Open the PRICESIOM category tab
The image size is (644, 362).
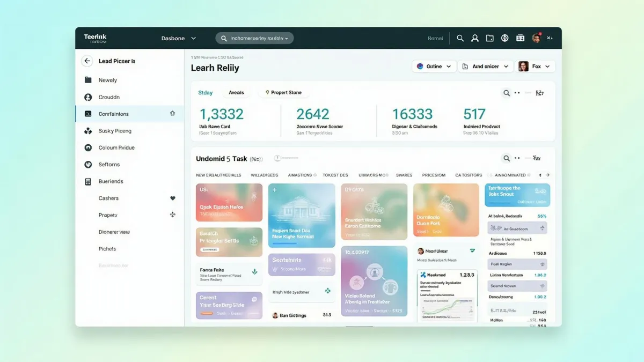click(434, 175)
